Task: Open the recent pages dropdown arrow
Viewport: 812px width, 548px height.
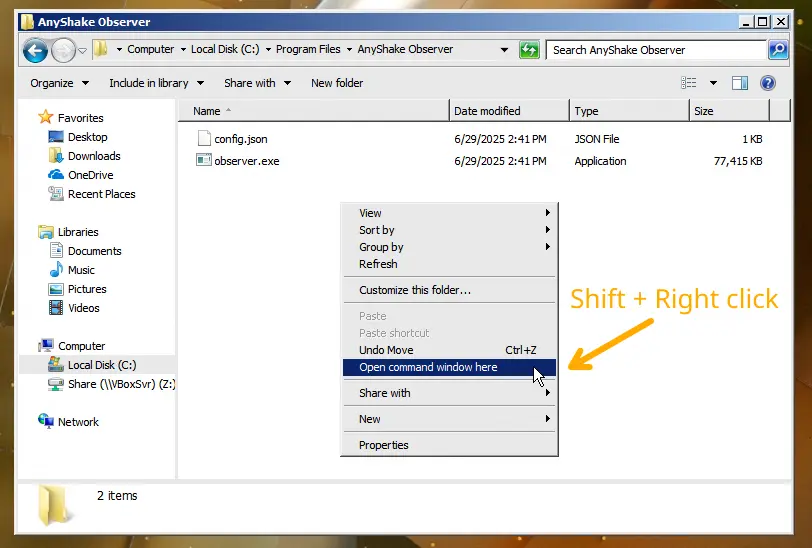Action: pos(82,51)
